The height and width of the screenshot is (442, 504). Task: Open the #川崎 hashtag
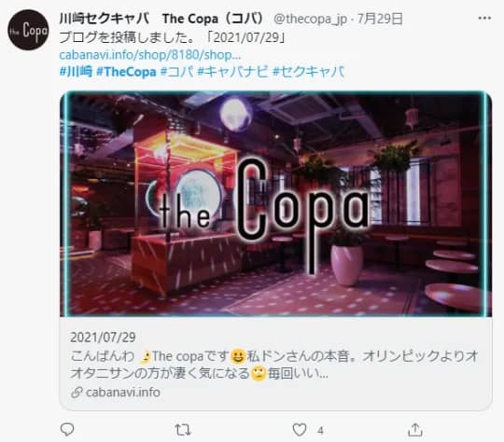point(77,72)
